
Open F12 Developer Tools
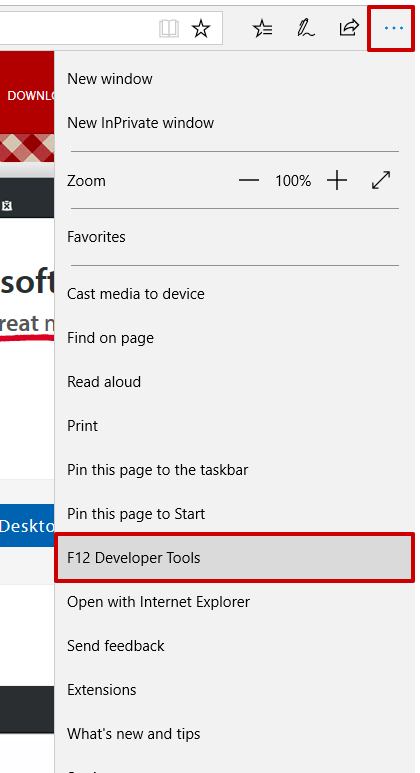coord(235,558)
